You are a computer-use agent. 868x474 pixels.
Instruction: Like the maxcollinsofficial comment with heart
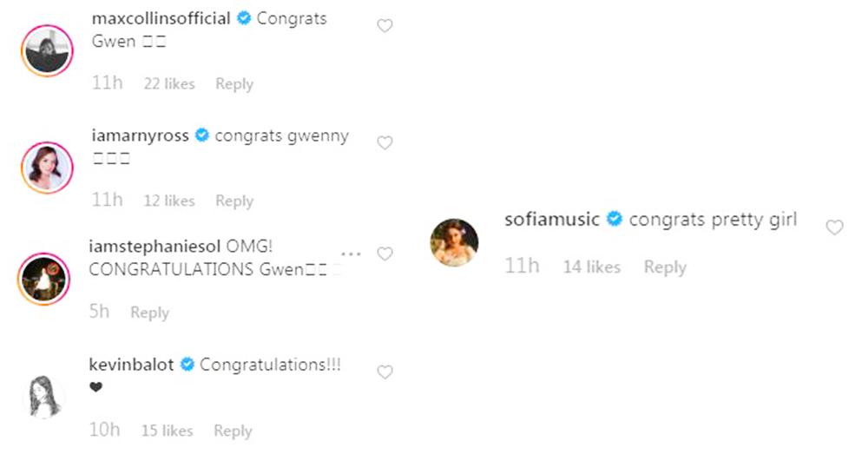385,26
